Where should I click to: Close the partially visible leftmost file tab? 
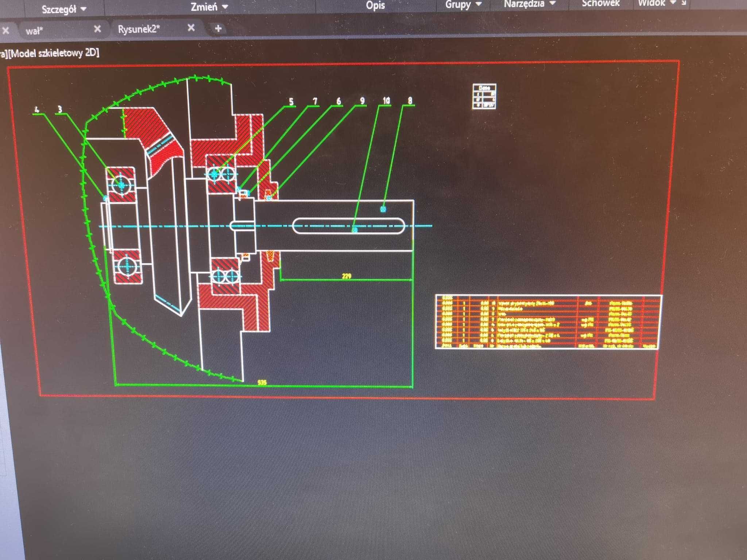(5, 31)
